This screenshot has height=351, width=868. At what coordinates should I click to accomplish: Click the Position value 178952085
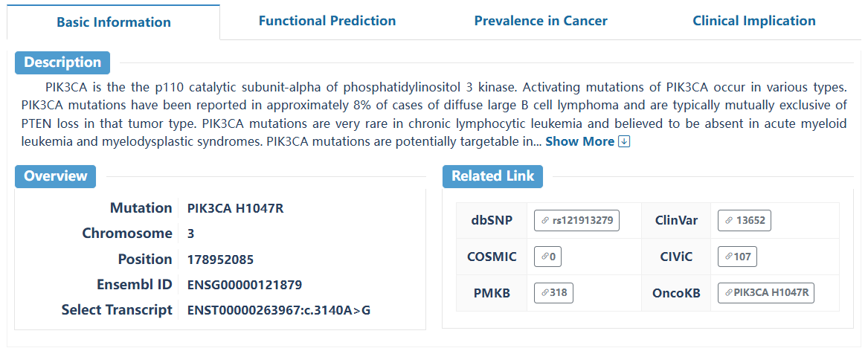point(220,260)
